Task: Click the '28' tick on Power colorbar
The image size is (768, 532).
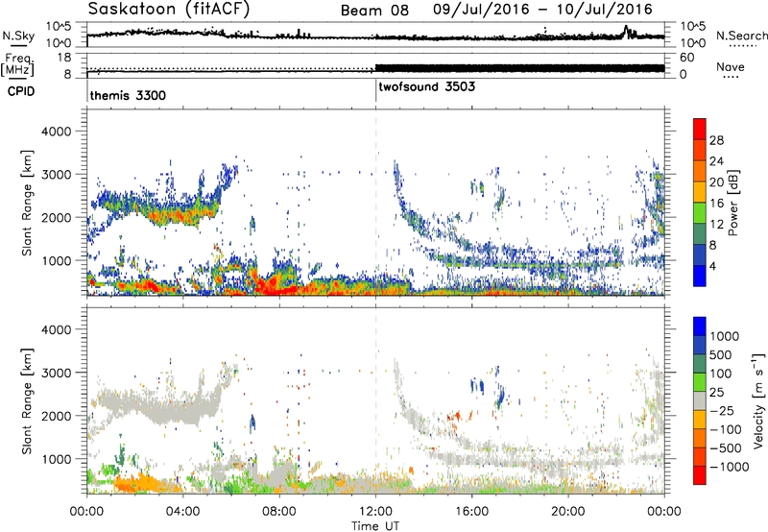Action: point(716,140)
